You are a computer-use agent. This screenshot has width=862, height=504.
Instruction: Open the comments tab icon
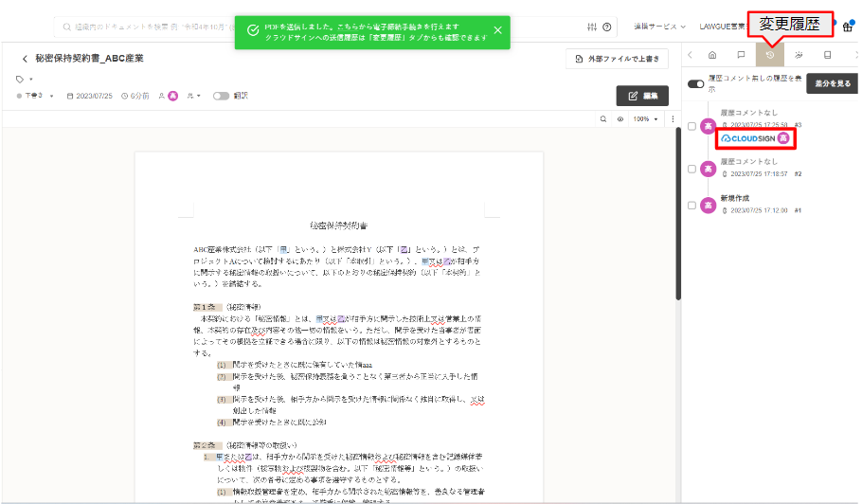tap(741, 56)
